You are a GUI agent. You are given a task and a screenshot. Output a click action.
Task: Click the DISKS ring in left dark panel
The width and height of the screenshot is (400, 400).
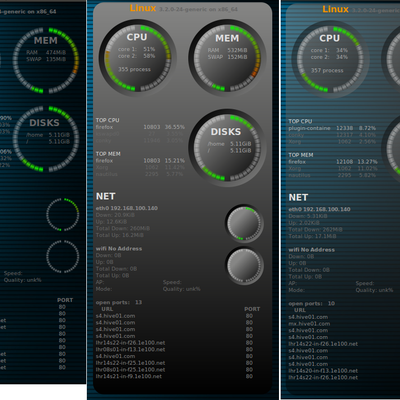pyautogui.click(x=46, y=139)
